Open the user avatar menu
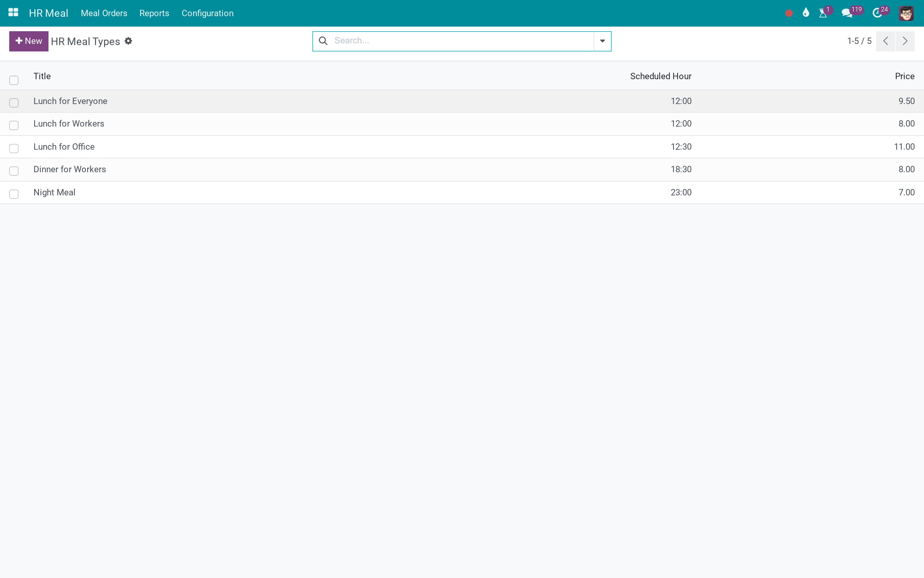This screenshot has width=924, height=578. coord(906,13)
